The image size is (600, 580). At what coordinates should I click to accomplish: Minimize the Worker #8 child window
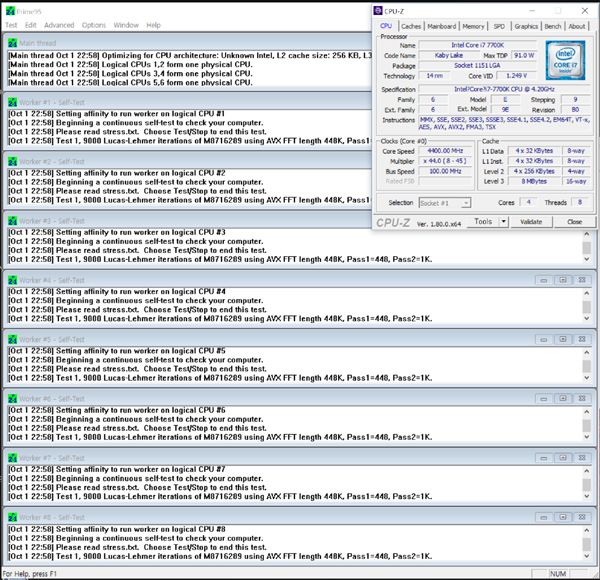coord(543,517)
